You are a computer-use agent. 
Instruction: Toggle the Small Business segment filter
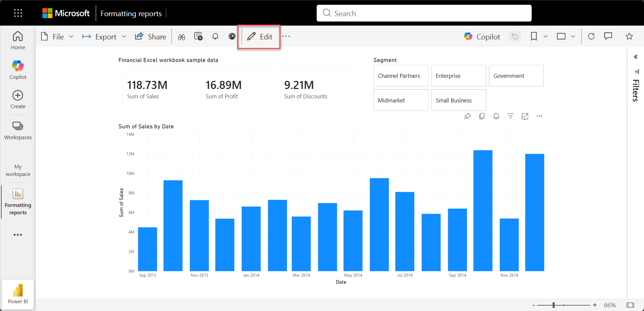click(x=458, y=100)
